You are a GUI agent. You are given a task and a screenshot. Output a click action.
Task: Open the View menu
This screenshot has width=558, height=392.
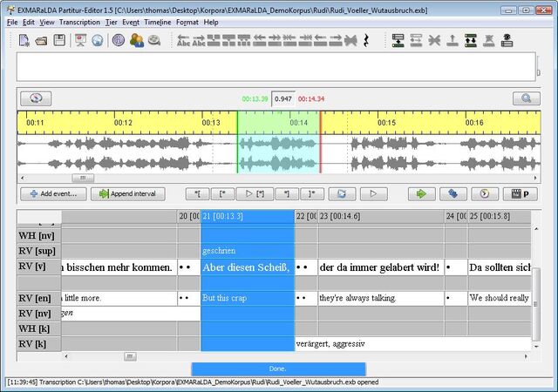click(47, 22)
